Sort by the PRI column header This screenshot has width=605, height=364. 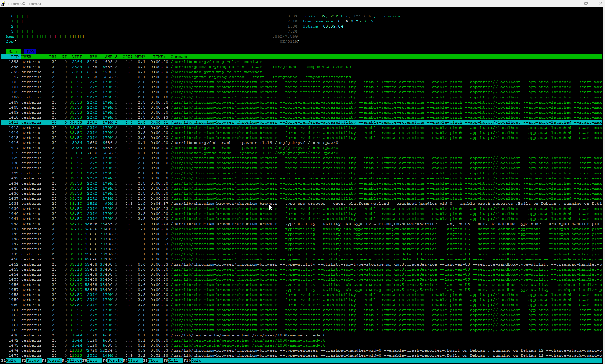pyautogui.click(x=53, y=57)
